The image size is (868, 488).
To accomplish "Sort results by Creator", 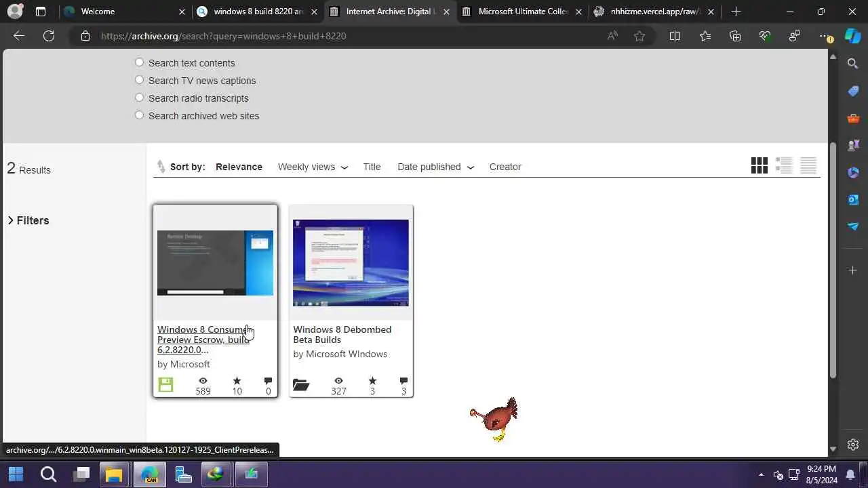I will (505, 167).
